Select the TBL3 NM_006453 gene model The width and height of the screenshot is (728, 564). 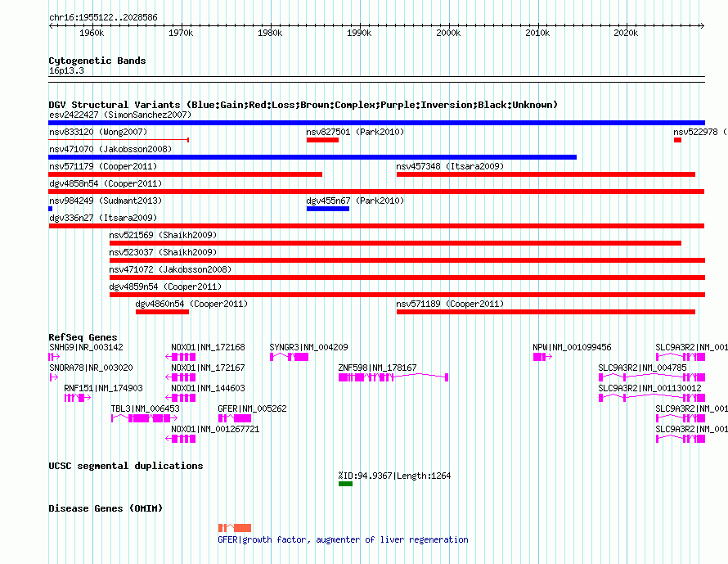point(145,418)
